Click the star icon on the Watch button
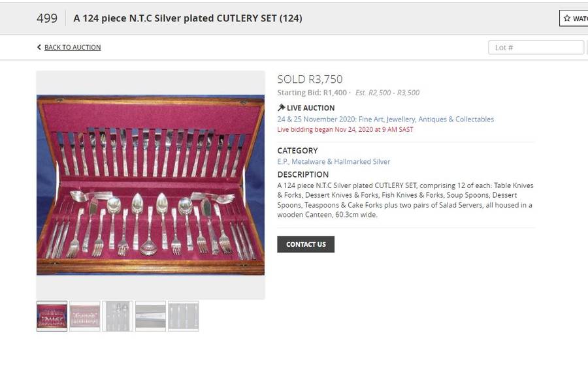 tap(568, 18)
